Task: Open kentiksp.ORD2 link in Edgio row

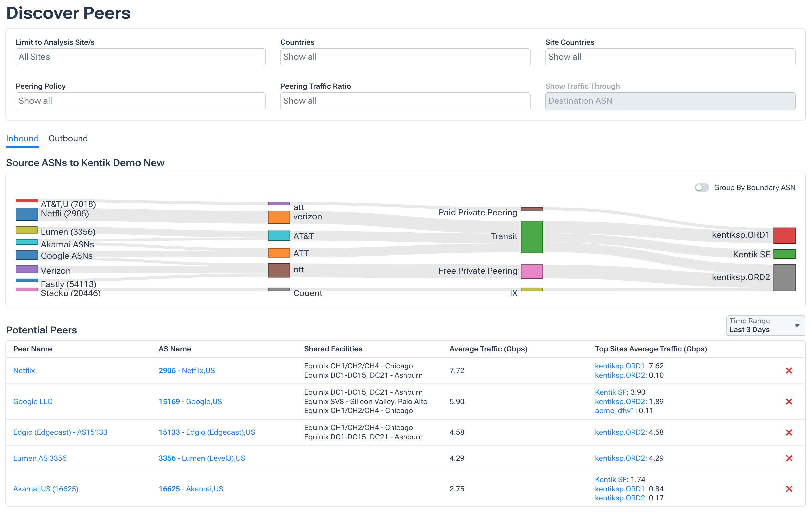Action: [620, 432]
